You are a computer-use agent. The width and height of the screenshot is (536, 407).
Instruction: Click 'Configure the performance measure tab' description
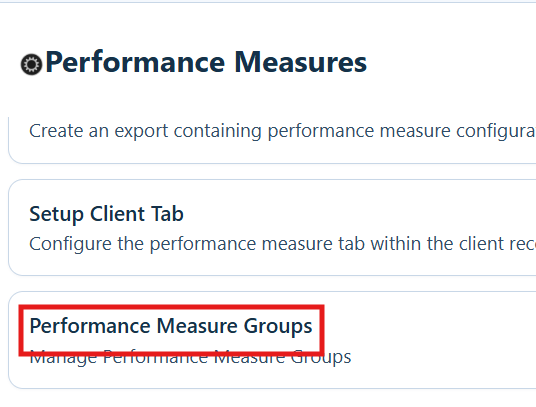[x=282, y=244]
